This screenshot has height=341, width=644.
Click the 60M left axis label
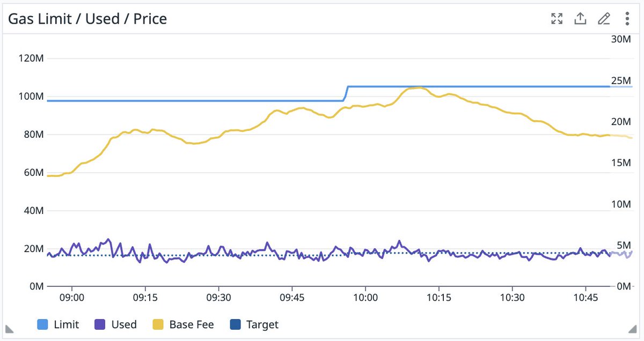(x=33, y=172)
